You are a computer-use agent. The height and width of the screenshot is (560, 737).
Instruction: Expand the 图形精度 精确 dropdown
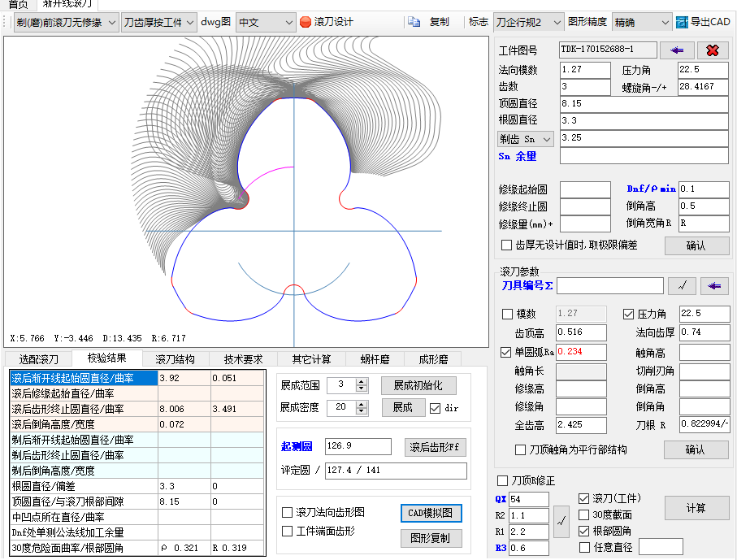coord(642,22)
